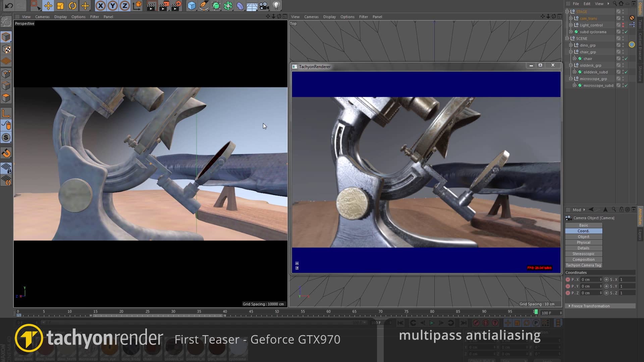The height and width of the screenshot is (362, 644).
Task: Collapse microscope_grp tree node
Action: pos(571,79)
